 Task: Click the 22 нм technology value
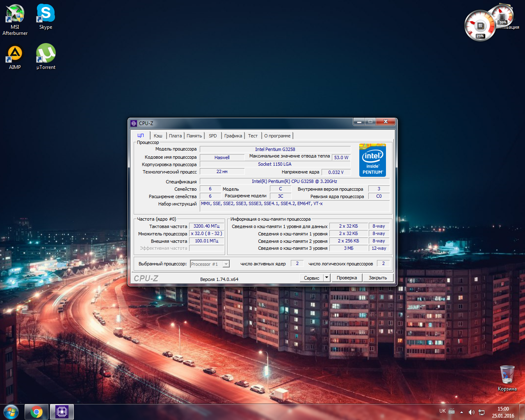pyautogui.click(x=222, y=171)
